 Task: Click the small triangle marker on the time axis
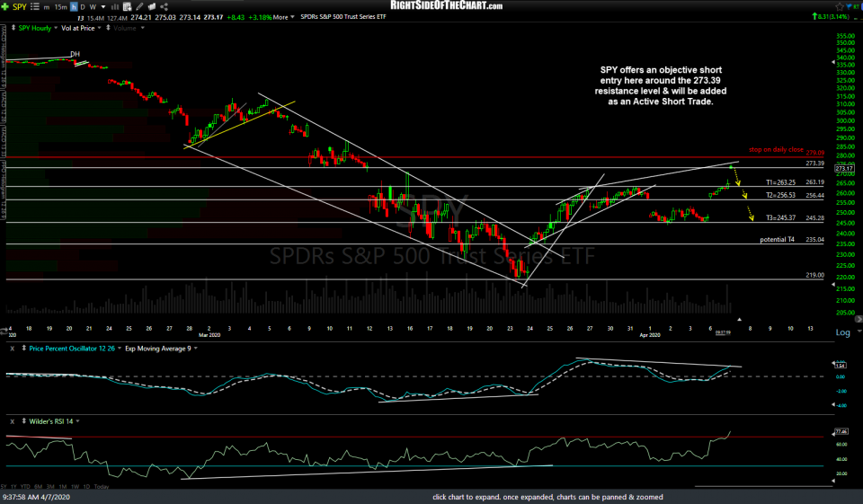[739, 319]
